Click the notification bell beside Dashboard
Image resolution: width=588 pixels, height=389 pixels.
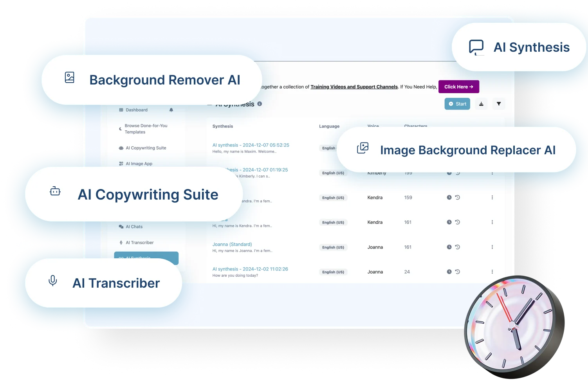point(171,110)
